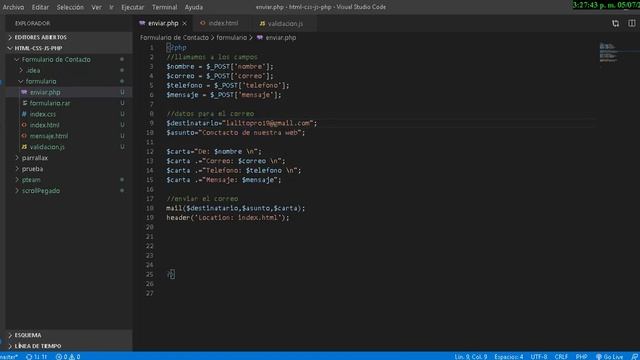
Task: Open the Ir menu
Action: 111,7
